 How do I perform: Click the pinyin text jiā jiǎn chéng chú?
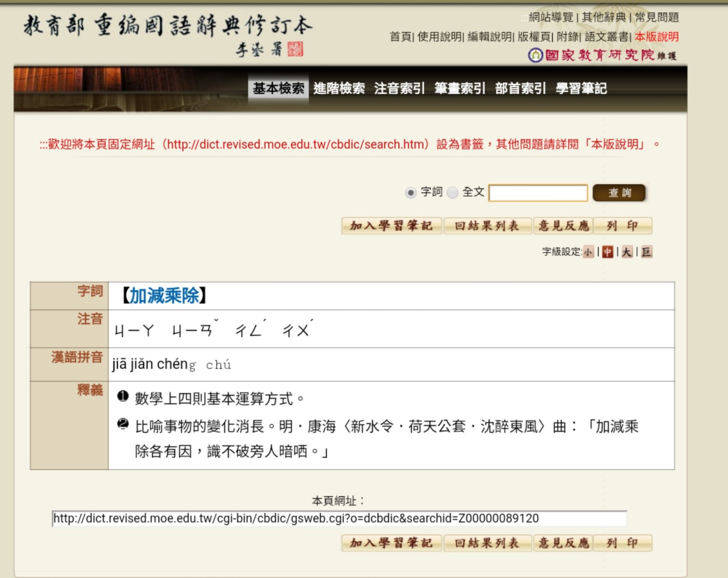click(171, 365)
